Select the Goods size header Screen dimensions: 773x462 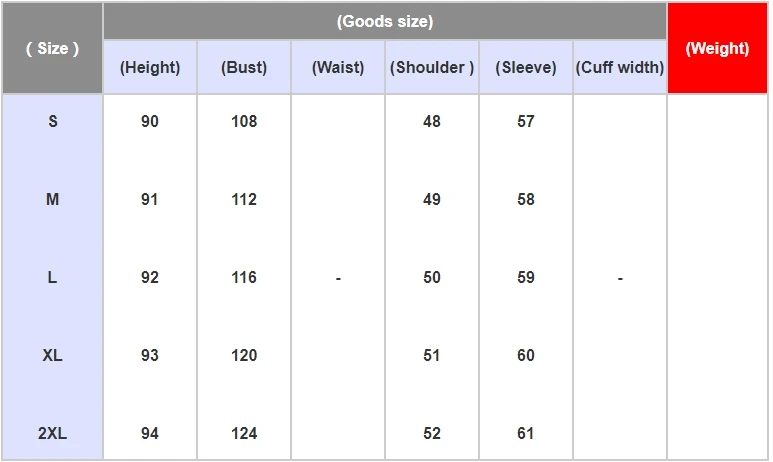[385, 21]
